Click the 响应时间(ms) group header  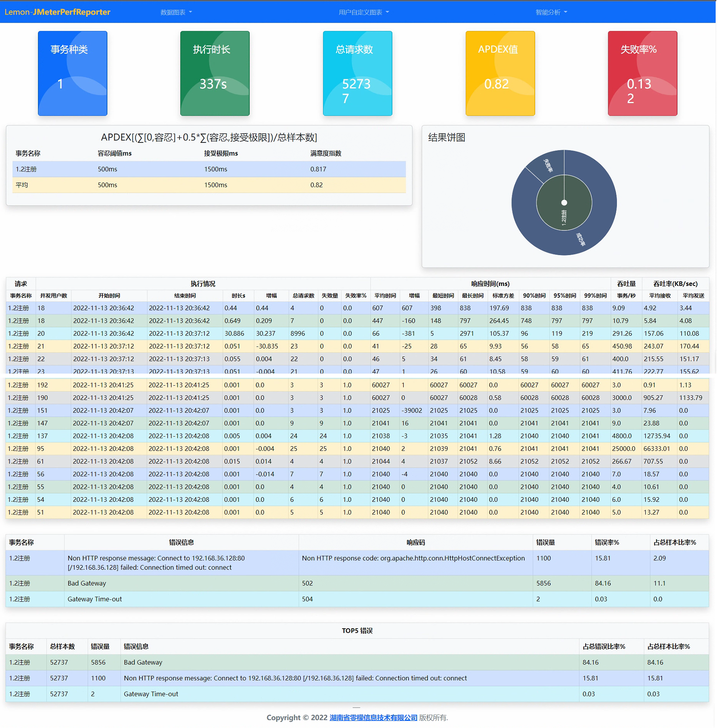coord(490,283)
